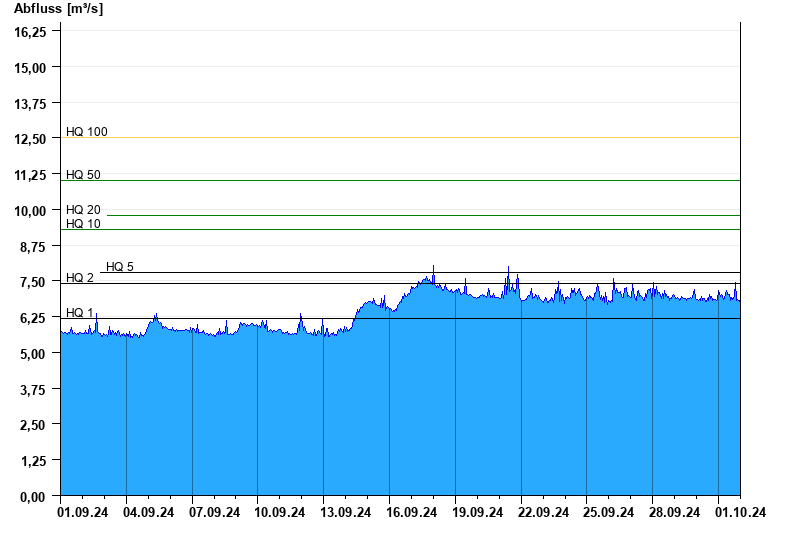Click the 'Abfluss [m³/s]' axis title

[58, 9]
